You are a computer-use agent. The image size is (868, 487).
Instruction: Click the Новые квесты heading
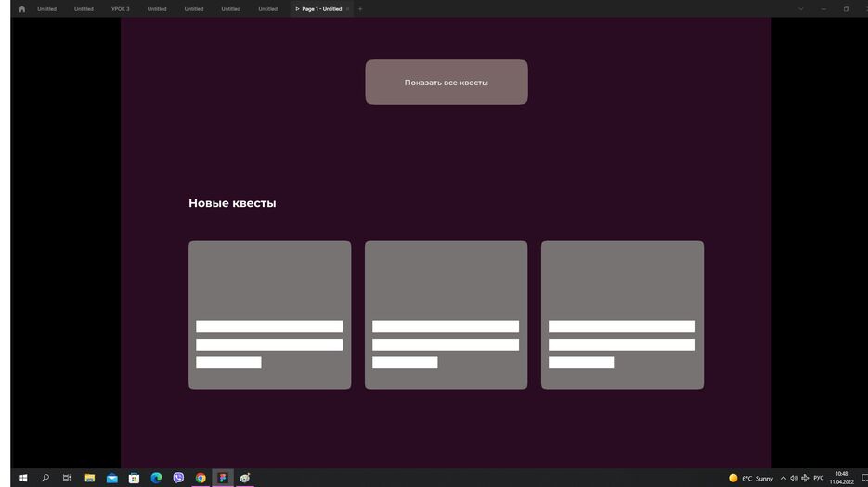(232, 203)
